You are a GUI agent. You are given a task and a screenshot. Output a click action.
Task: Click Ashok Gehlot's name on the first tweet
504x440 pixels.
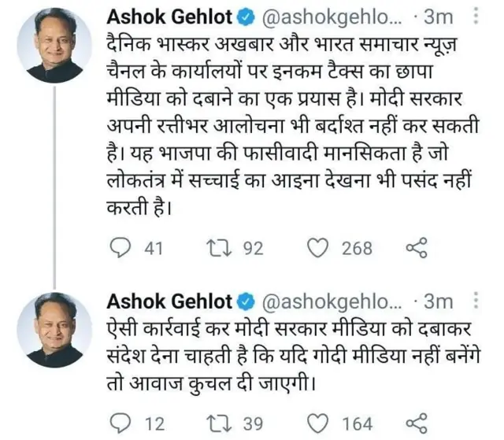click(x=169, y=16)
